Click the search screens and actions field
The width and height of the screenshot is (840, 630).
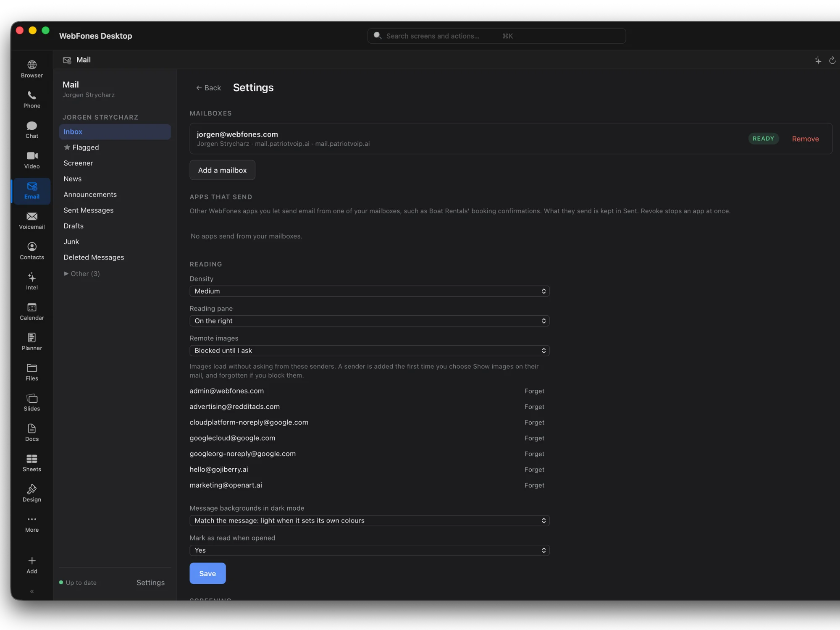click(496, 36)
